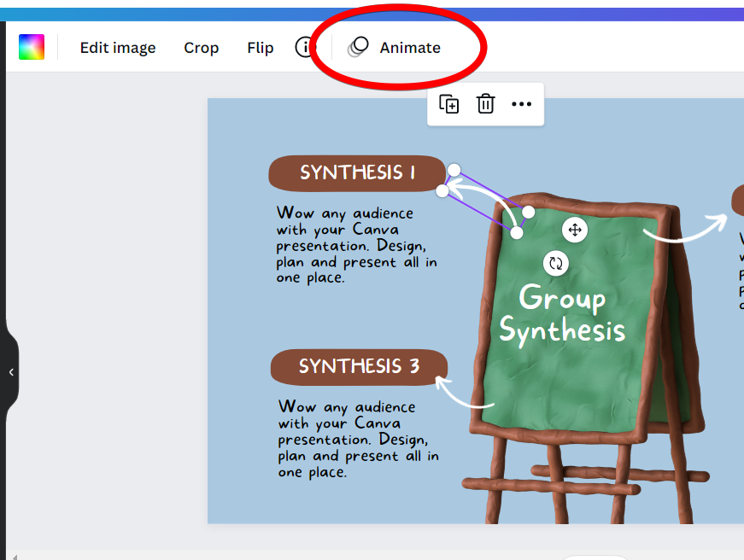Click the Group Synthesis heading text
This screenshot has height=560, width=744.
pos(562,314)
